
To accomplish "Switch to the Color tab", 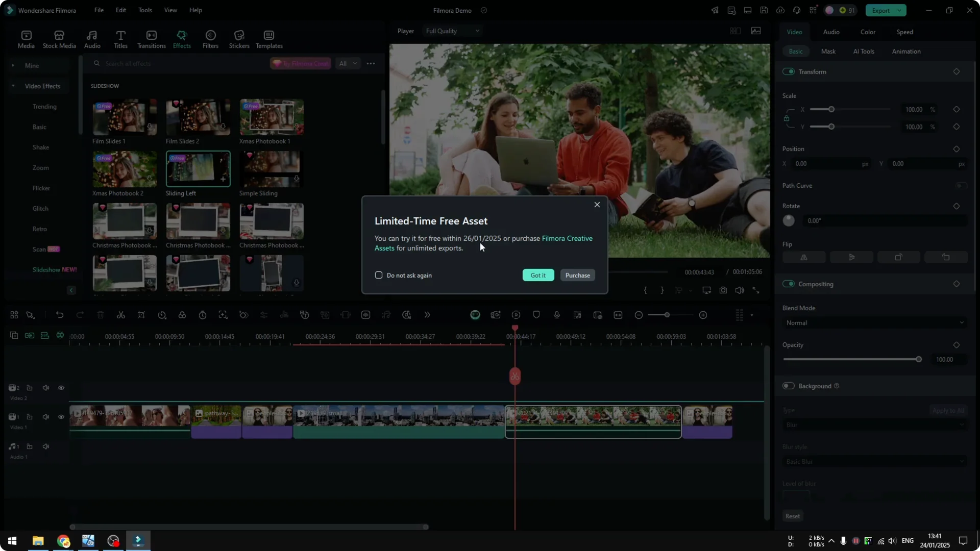I will (868, 32).
